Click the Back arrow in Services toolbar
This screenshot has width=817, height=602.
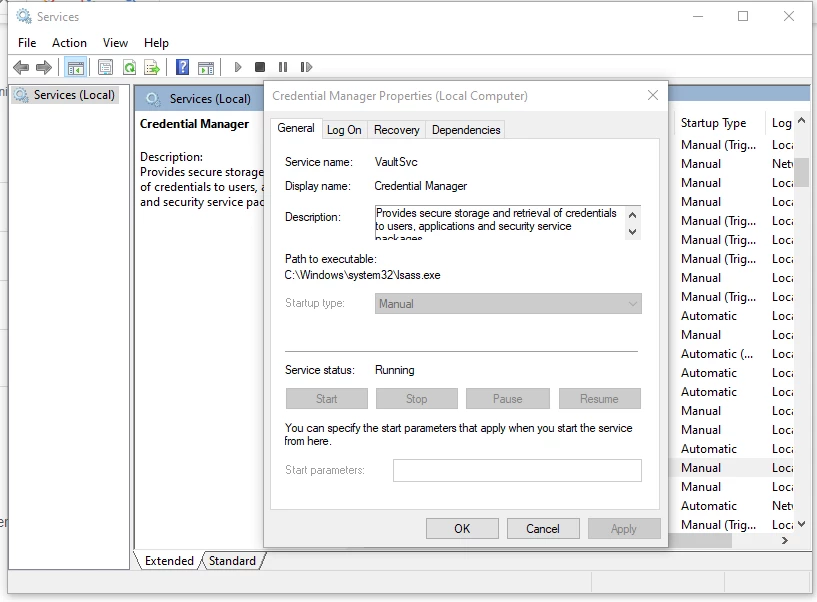pos(21,67)
